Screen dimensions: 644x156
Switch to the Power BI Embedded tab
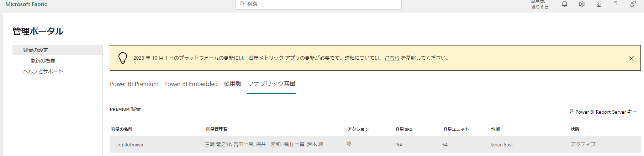pyautogui.click(x=191, y=84)
